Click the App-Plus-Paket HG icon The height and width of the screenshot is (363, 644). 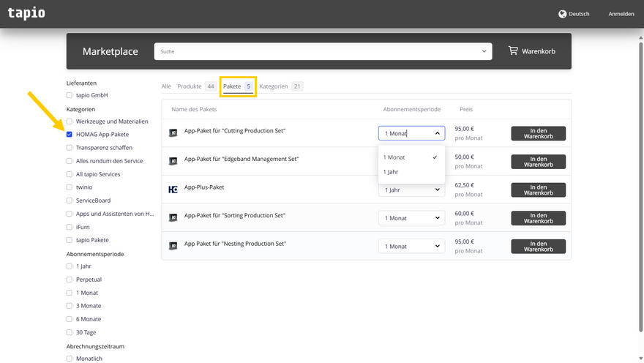pos(173,190)
